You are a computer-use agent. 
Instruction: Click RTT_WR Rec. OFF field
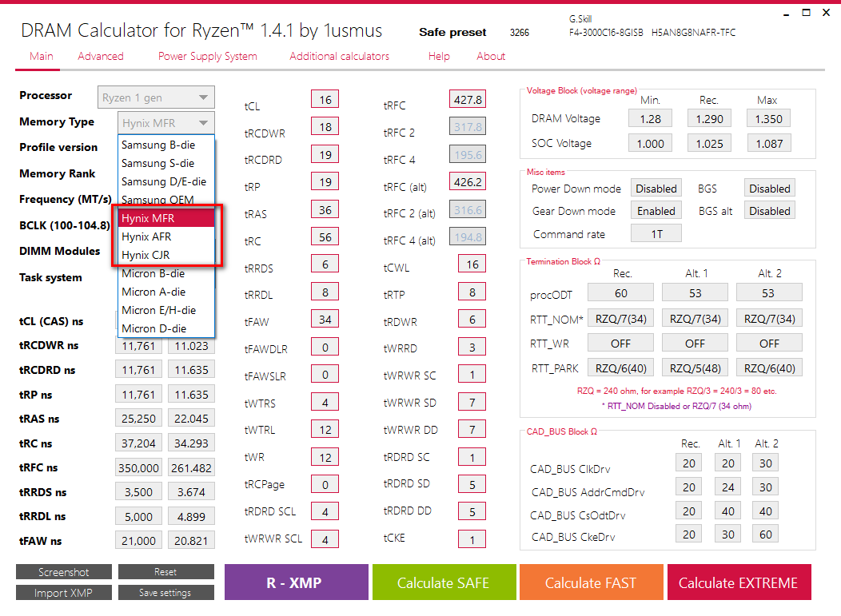pos(620,344)
